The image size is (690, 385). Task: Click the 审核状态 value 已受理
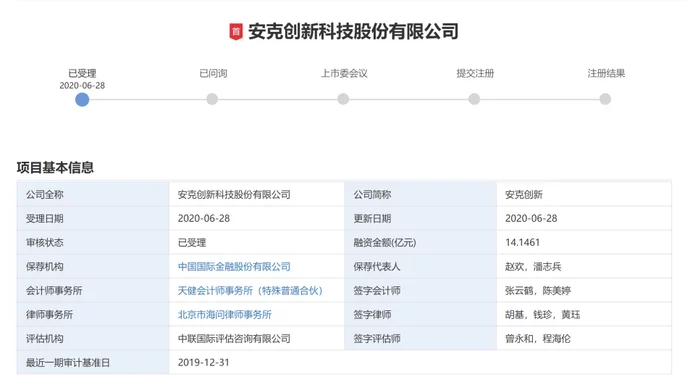click(x=192, y=242)
